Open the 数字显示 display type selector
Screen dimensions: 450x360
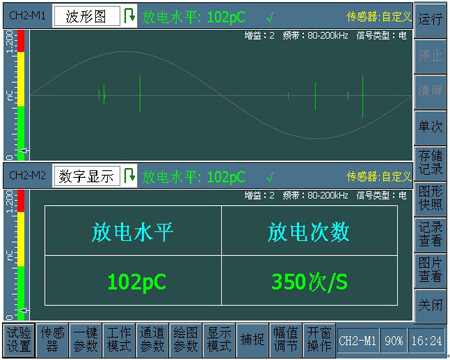click(87, 176)
